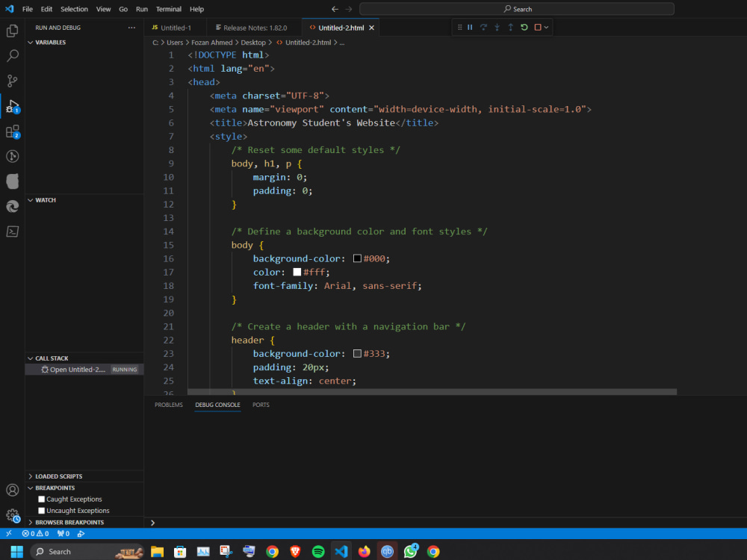The height and width of the screenshot is (560, 747).
Task: Select Open Untitled-2 running call stack entry
Action: (x=84, y=370)
